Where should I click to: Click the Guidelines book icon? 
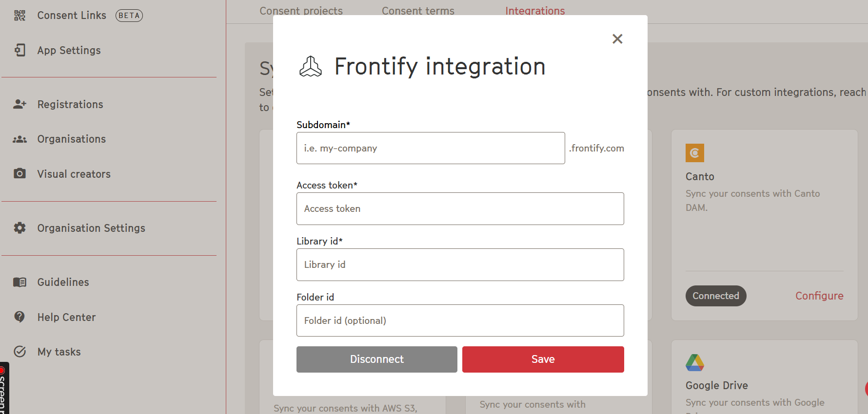[20, 282]
